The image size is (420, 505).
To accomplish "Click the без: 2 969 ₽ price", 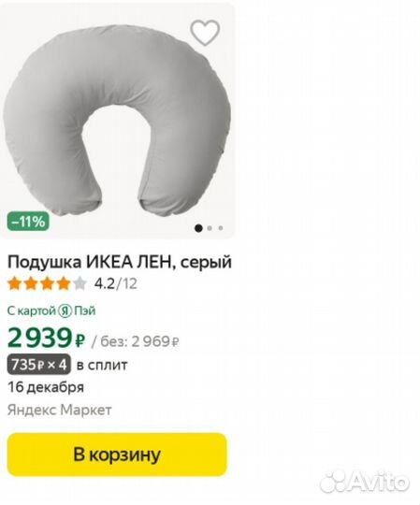I will coord(136,341).
